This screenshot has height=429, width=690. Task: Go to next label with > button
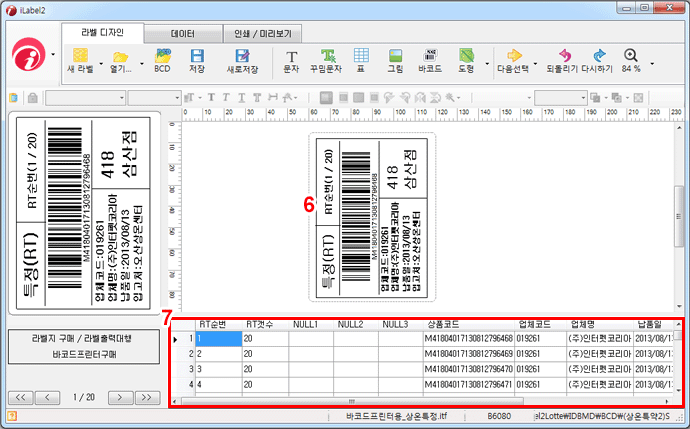tap(120, 397)
